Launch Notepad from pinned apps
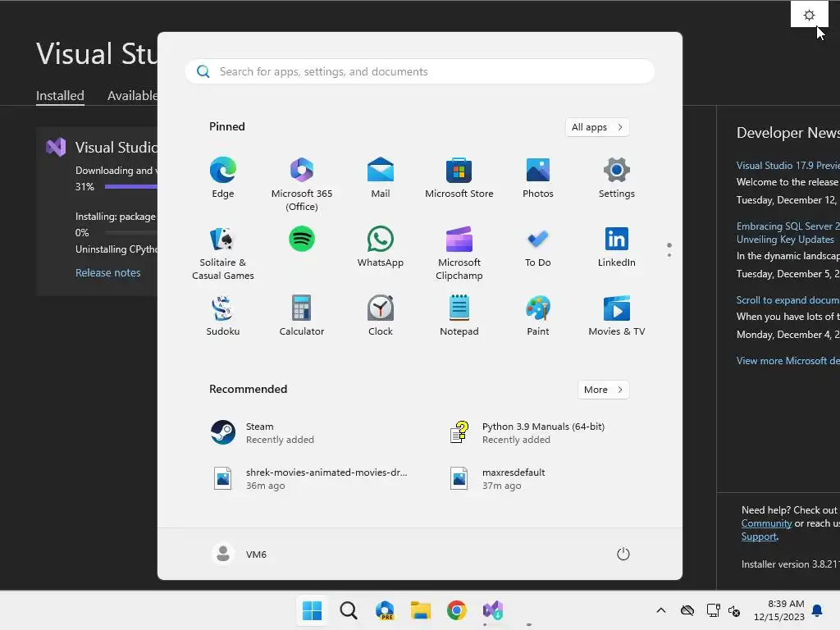 coord(459,316)
